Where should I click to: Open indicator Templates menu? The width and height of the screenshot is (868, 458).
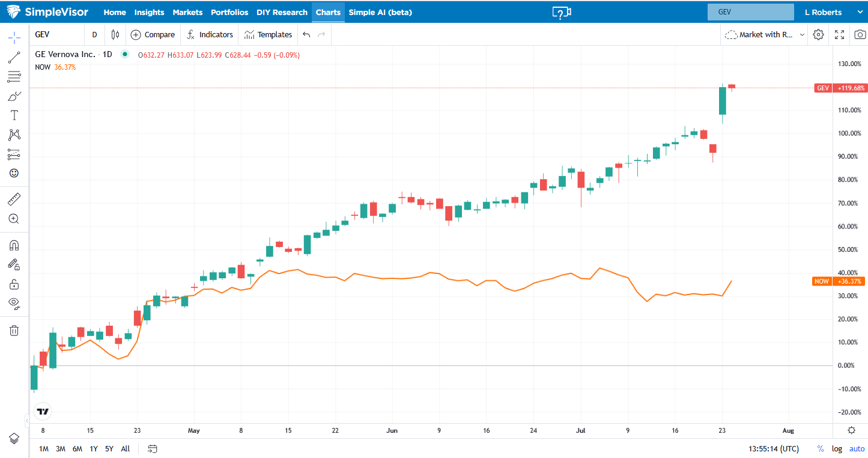pos(268,35)
